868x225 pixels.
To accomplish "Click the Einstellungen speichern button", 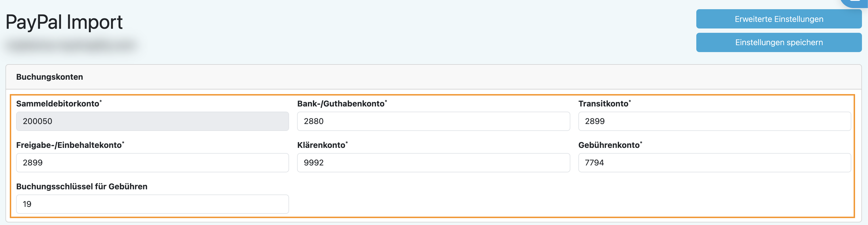I will coord(779,43).
